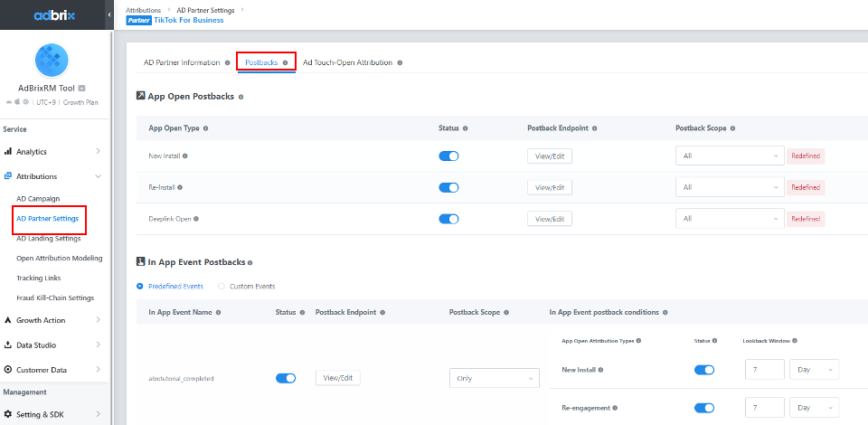868x425 pixels.
Task: Click the info icon next to New Install
Action: click(x=185, y=156)
